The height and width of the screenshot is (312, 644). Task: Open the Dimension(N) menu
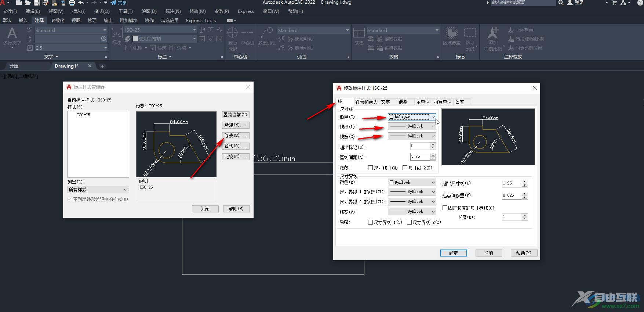coord(173,11)
